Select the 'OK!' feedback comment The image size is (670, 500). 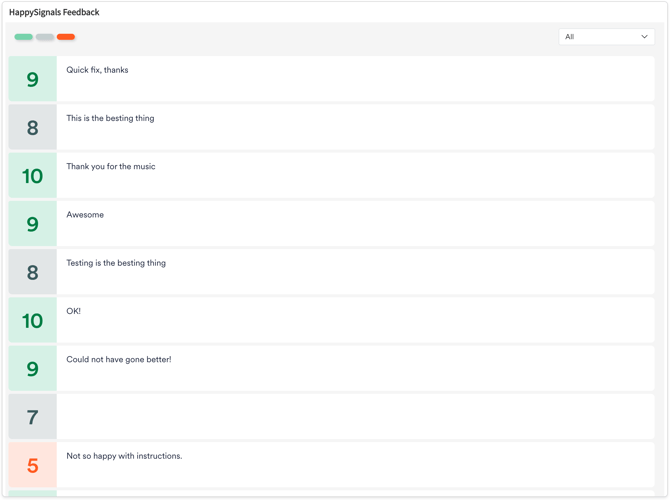click(73, 311)
